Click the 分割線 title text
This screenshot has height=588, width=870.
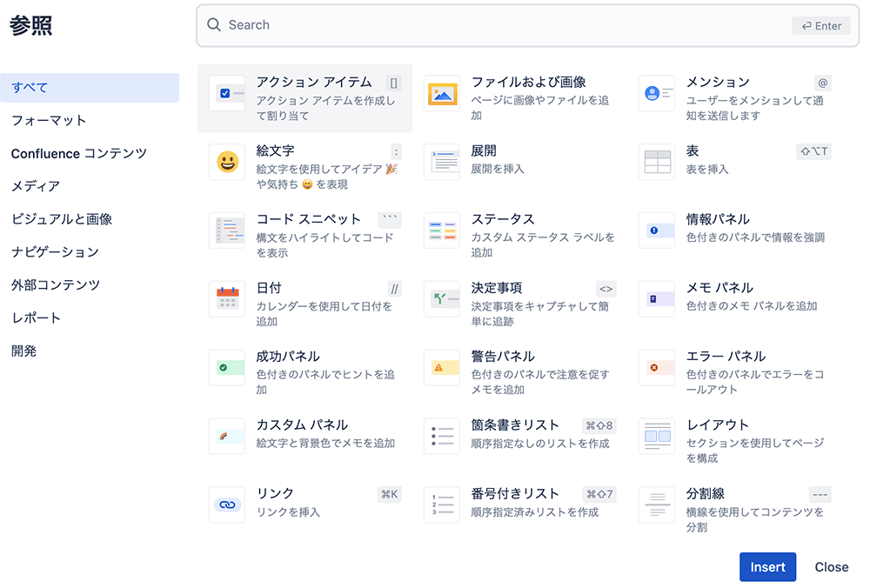(x=706, y=494)
